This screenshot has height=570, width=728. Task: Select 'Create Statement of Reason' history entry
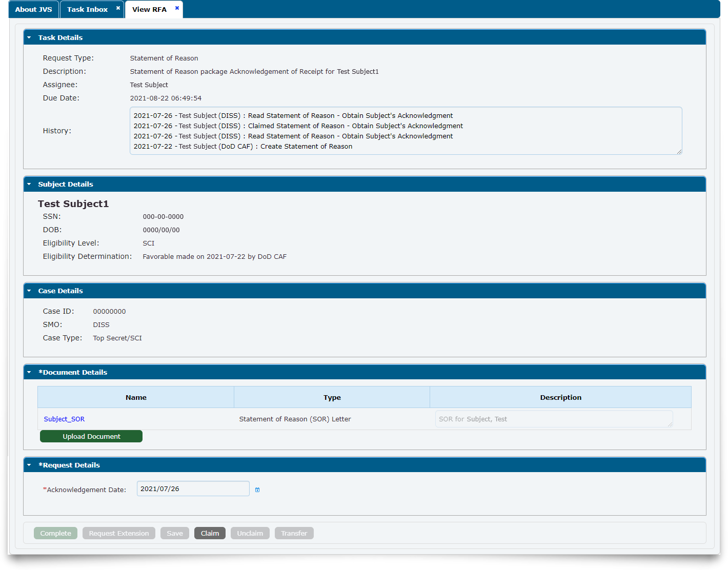click(x=243, y=146)
